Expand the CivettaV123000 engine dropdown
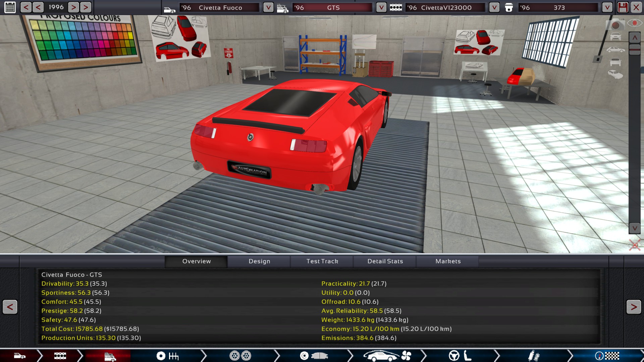644x362 pixels. pyautogui.click(x=494, y=7)
